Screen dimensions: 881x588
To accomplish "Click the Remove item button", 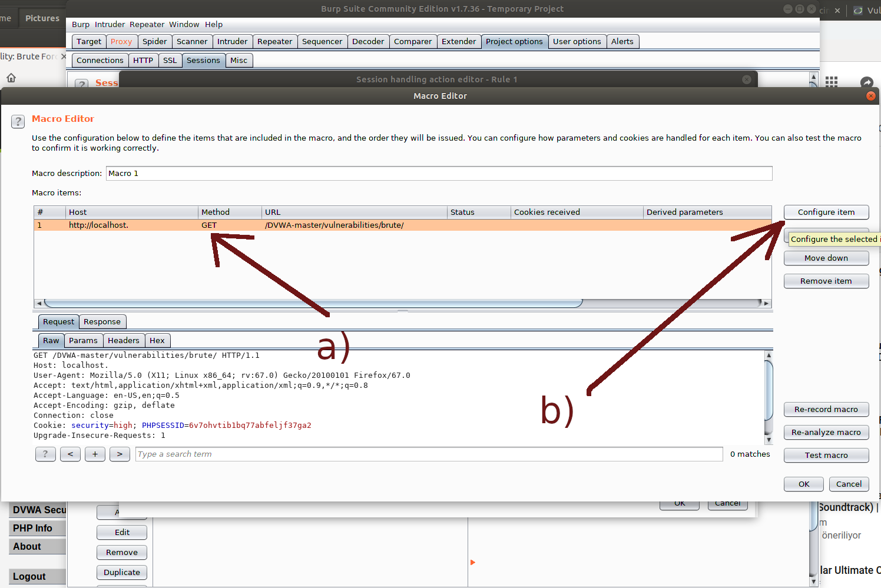I will pyautogui.click(x=826, y=281).
